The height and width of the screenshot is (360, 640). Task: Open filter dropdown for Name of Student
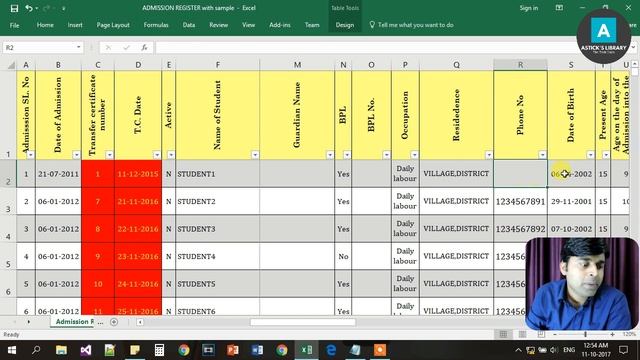[255, 155]
